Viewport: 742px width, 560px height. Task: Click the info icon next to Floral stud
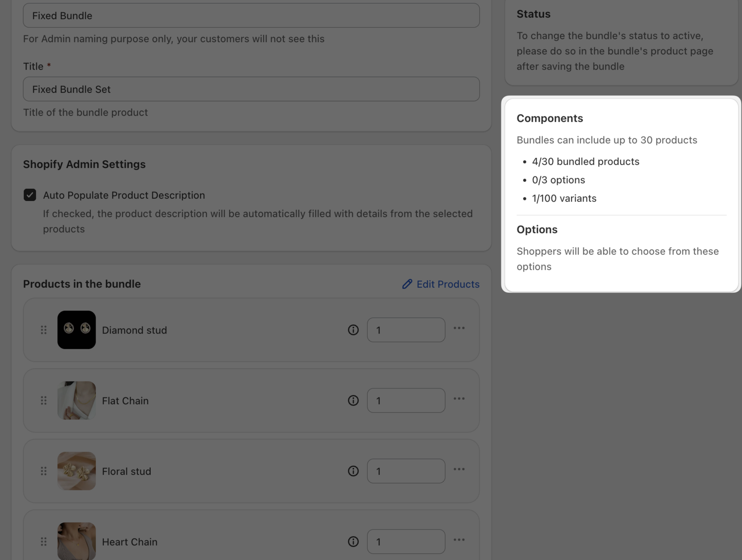coord(353,471)
